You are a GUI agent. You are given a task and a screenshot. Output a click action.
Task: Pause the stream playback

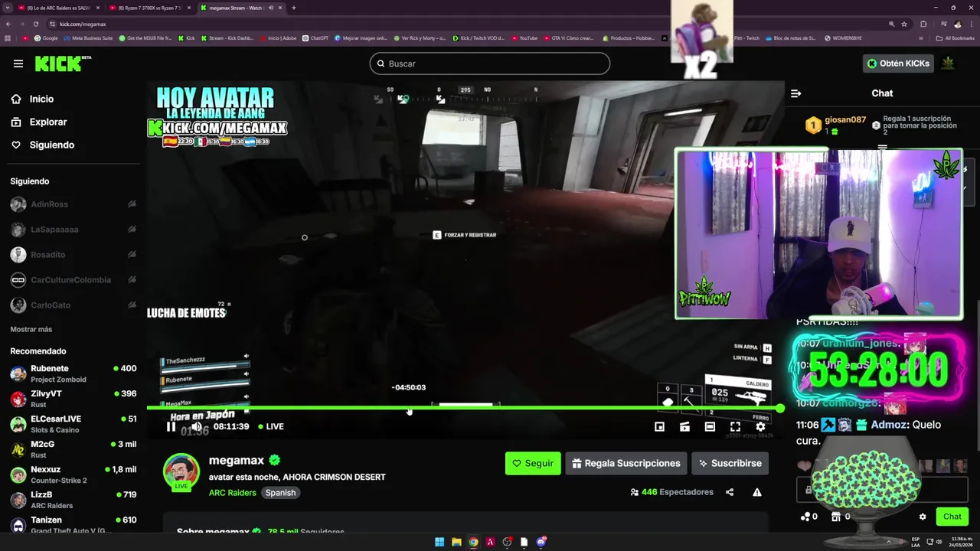tap(171, 426)
